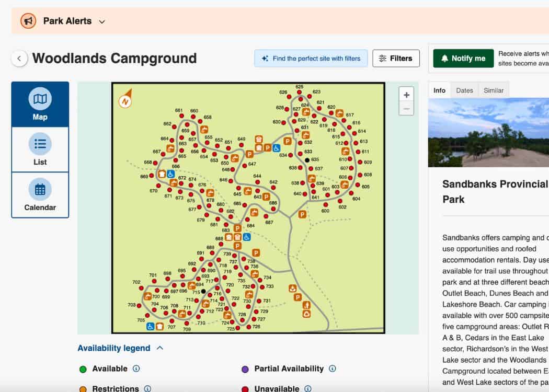Image resolution: width=549 pixels, height=392 pixels.
Task: Click the comfort station icon above site 647 parking
Action: pos(259,140)
